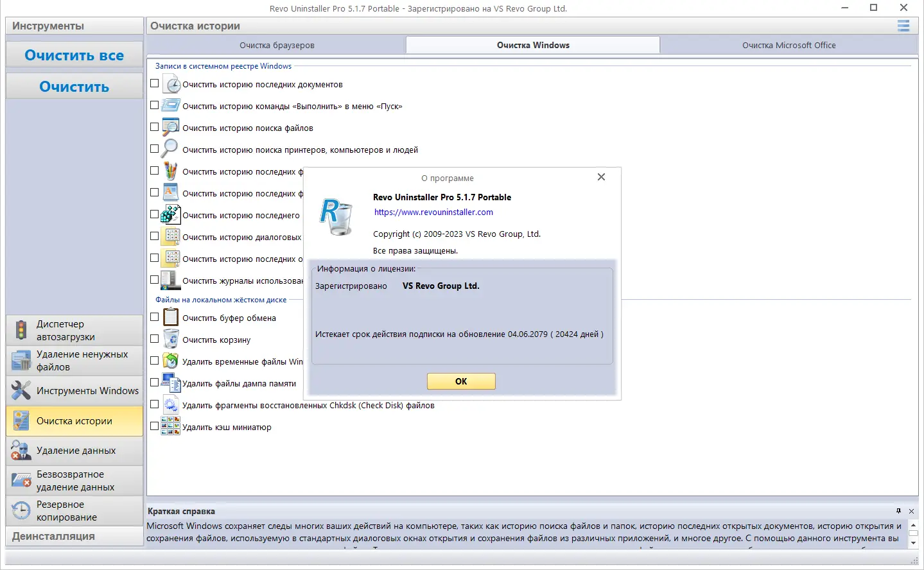Click the WordPad document icon in the list
This screenshot has width=924, height=570.
pyautogui.click(x=170, y=193)
